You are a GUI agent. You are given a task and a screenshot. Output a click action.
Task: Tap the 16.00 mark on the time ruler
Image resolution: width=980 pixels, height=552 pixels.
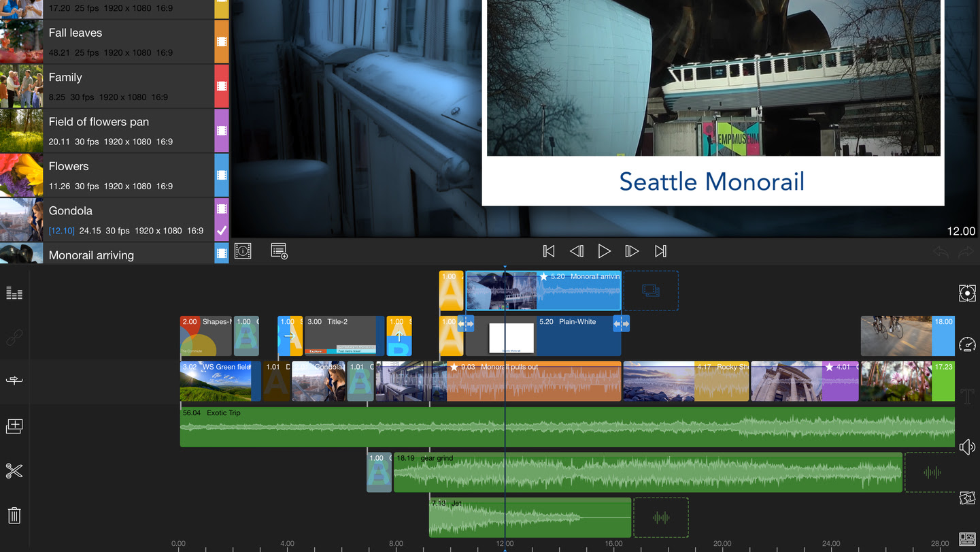(x=613, y=544)
